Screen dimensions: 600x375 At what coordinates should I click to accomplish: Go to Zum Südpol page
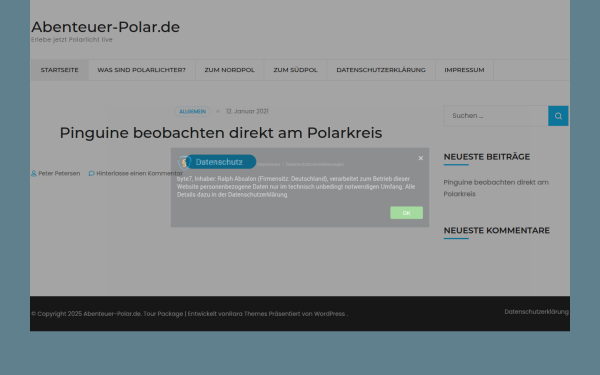tap(295, 70)
